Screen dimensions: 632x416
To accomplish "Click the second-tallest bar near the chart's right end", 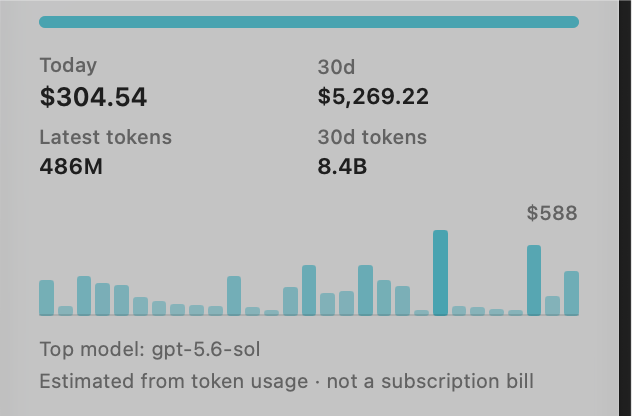I will 534,280.
